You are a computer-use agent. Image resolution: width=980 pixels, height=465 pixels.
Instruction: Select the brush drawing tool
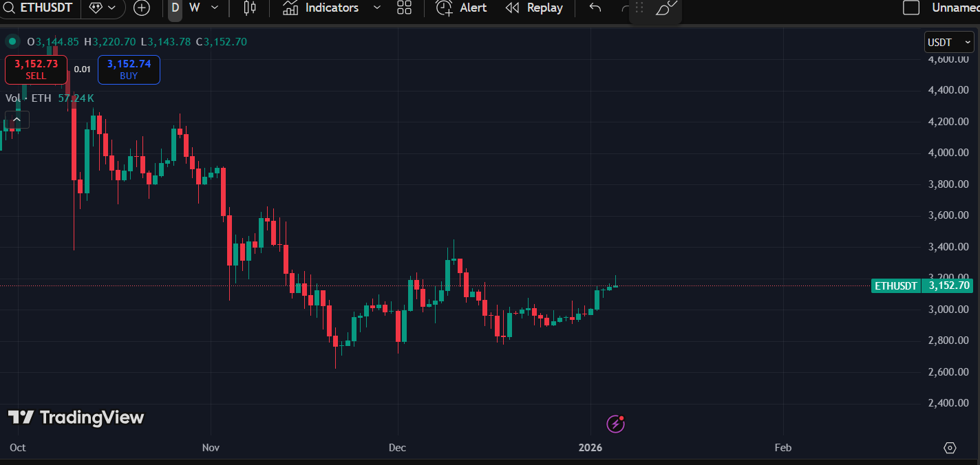point(666,8)
